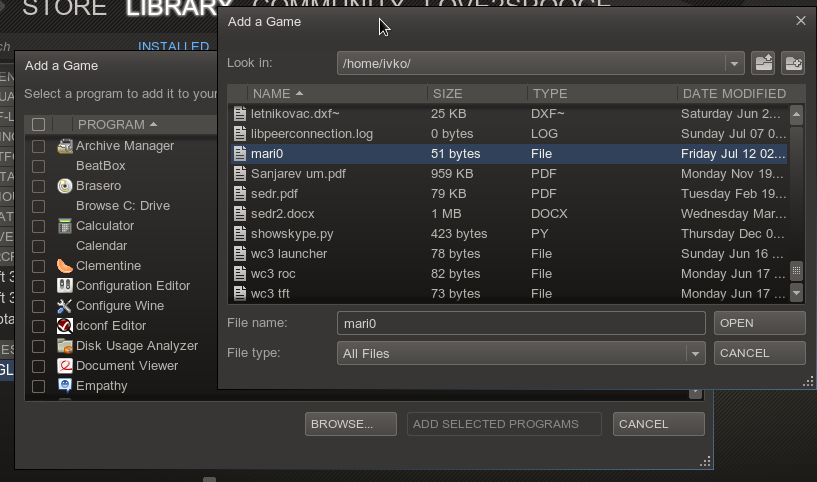Select file name wc3 launcher
Viewport: 817px width, 482px height.
(289, 254)
